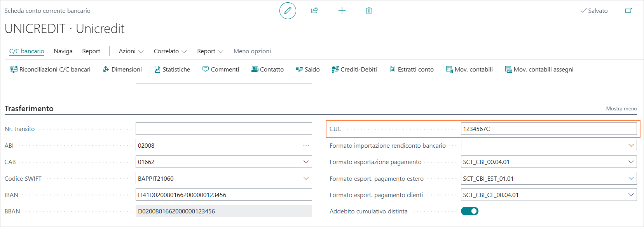Open Estratti conto action
The image size is (644, 227).
coord(412,69)
